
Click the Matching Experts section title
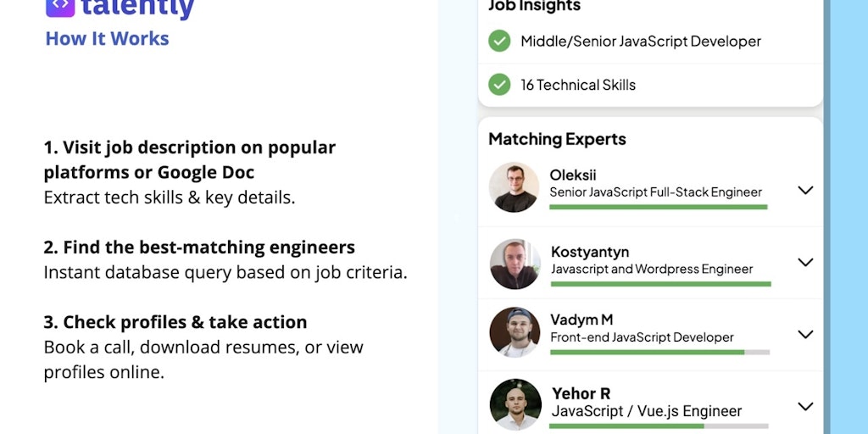(x=557, y=139)
